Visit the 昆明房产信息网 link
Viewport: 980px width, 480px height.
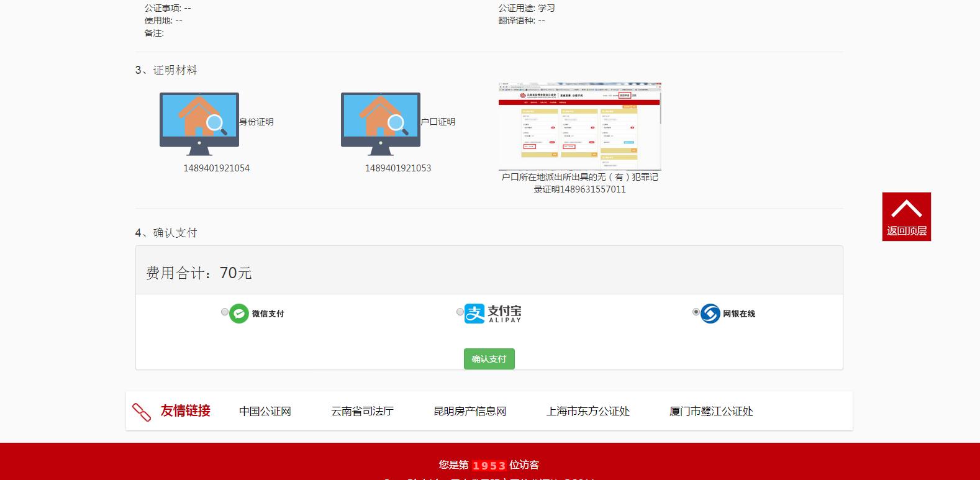470,411
